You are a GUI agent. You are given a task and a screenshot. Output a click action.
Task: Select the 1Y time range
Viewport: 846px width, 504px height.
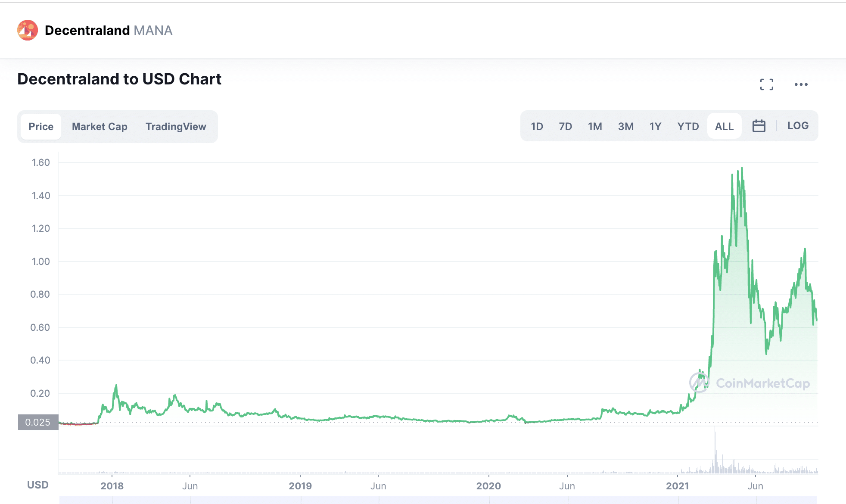click(655, 126)
